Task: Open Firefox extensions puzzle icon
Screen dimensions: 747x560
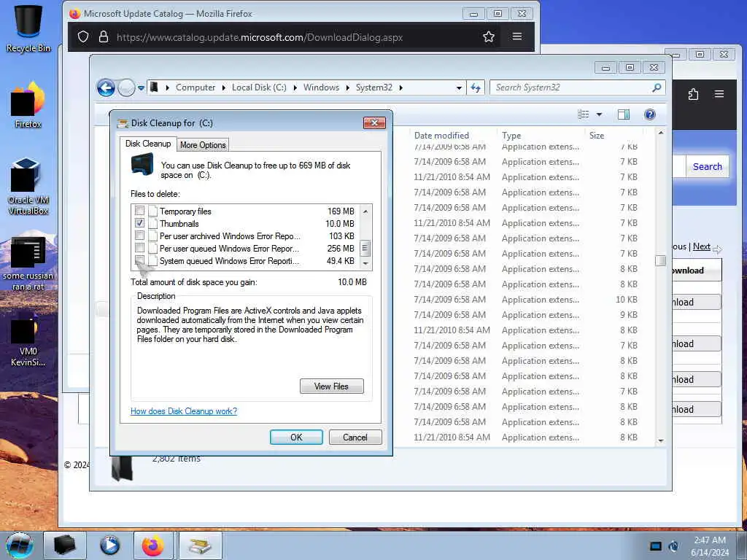Action: coord(693,94)
